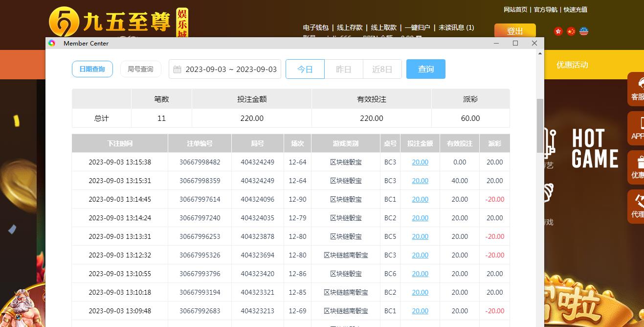Select the China flag language icon
Screen dimensions: 644x327
571,31
